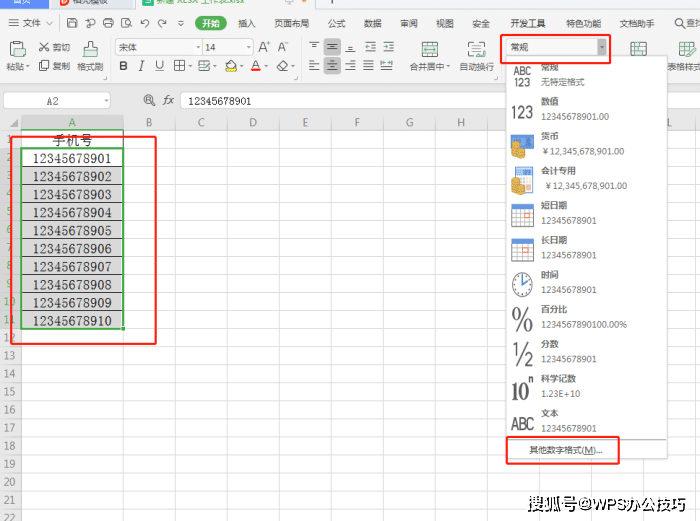Click the fx insert function button
This screenshot has height=521, width=700.
pos(168,100)
